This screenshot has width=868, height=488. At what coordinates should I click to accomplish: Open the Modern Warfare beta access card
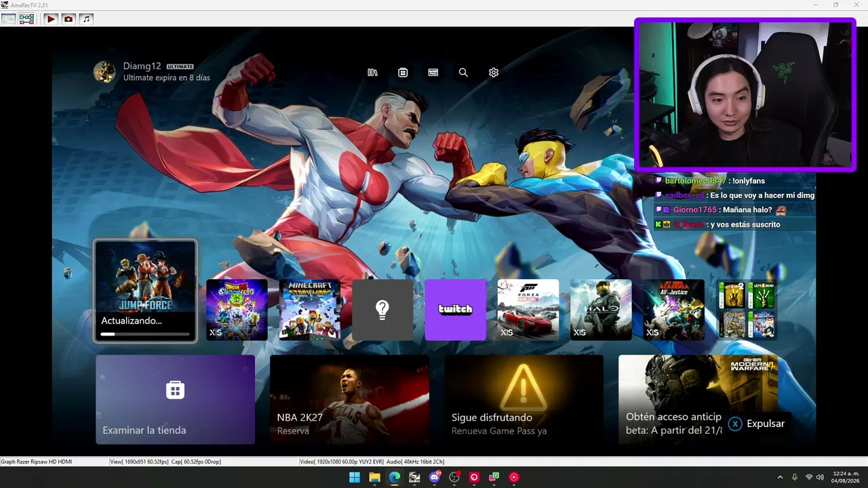[x=698, y=400]
